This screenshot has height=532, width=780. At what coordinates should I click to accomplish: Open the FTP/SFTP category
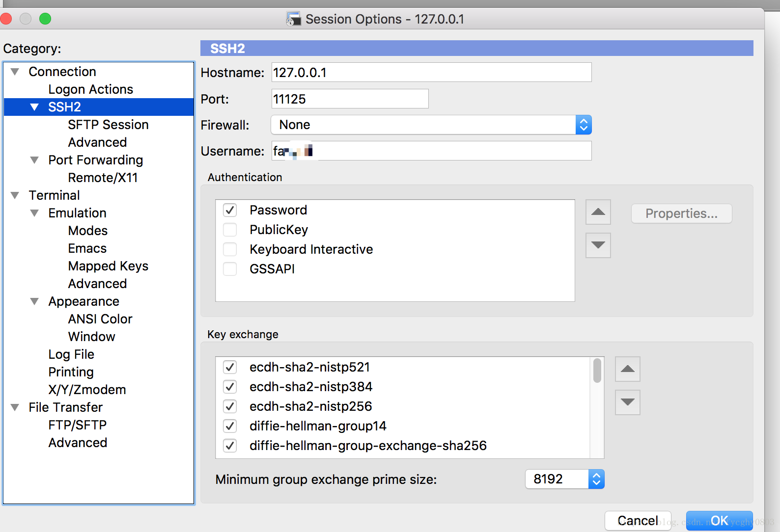(78, 425)
